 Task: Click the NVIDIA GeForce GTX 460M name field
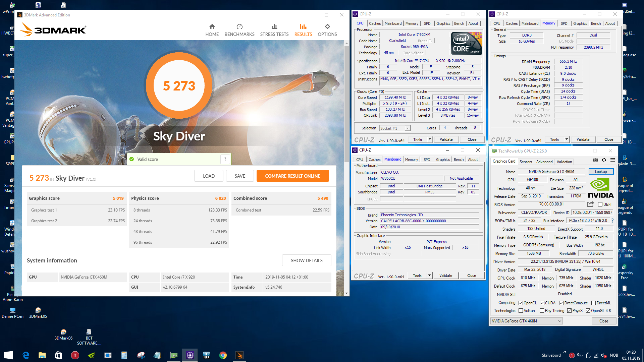551,172
